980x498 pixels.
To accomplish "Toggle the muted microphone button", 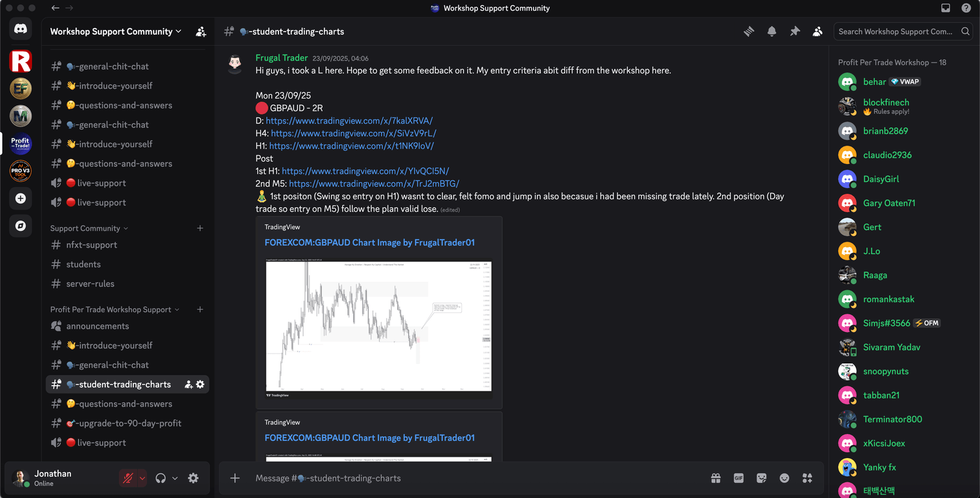I will tap(128, 478).
